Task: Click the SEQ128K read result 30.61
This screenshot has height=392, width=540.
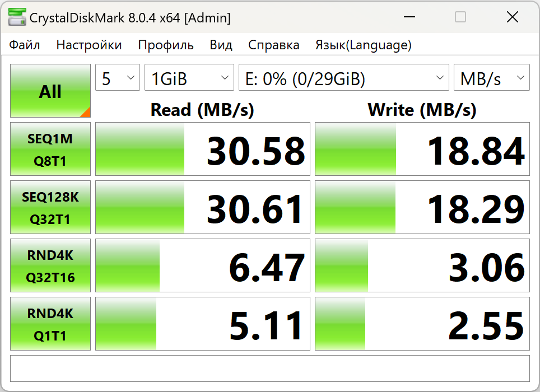Action: (x=203, y=207)
